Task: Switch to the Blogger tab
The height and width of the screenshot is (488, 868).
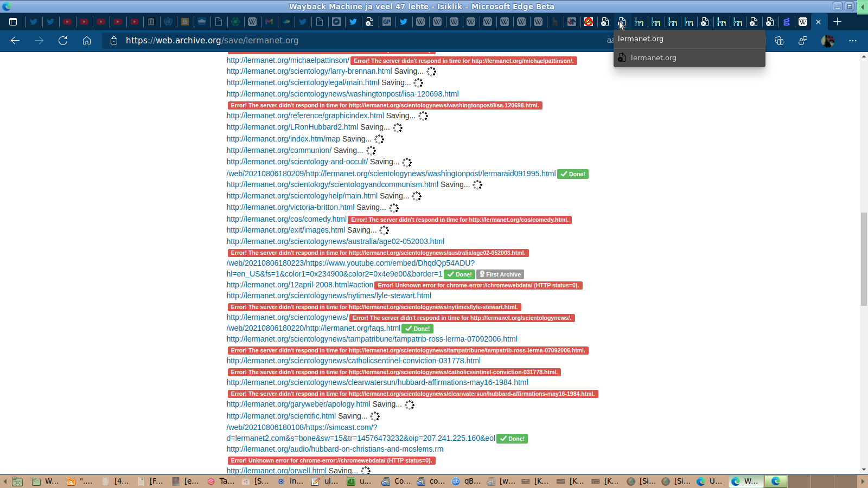Action: click(185, 22)
